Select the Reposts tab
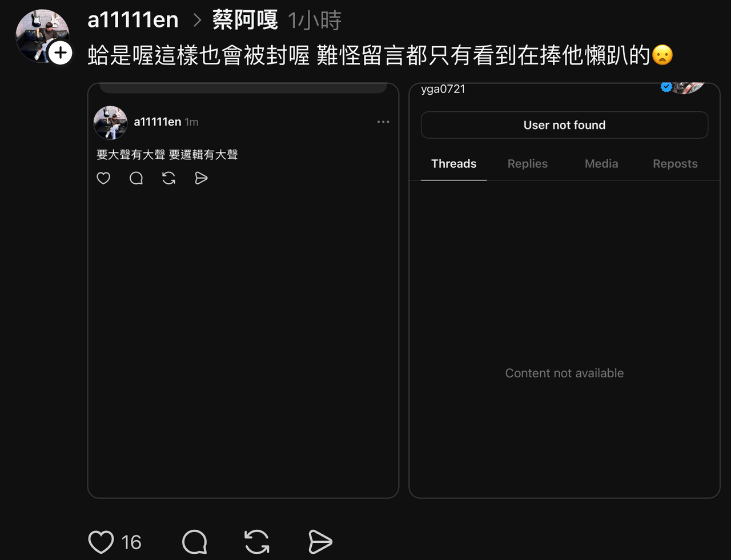Image resolution: width=731 pixels, height=560 pixels. pos(675,164)
